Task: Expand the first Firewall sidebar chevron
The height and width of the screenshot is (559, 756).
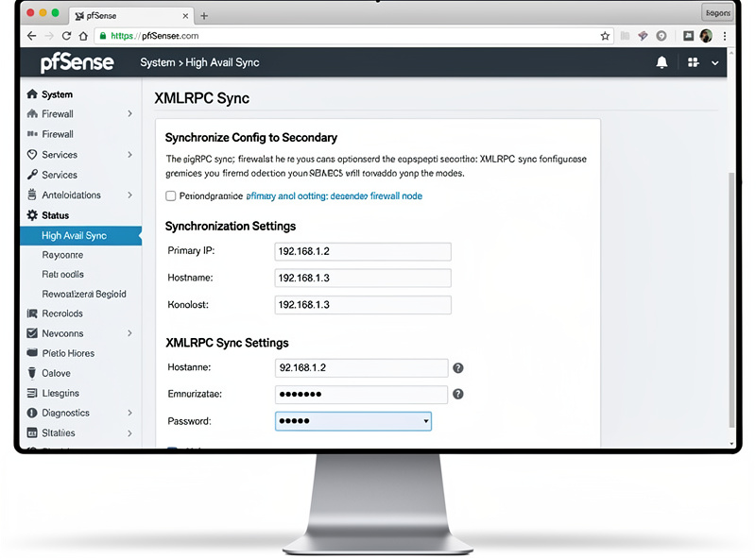Action: tap(129, 113)
